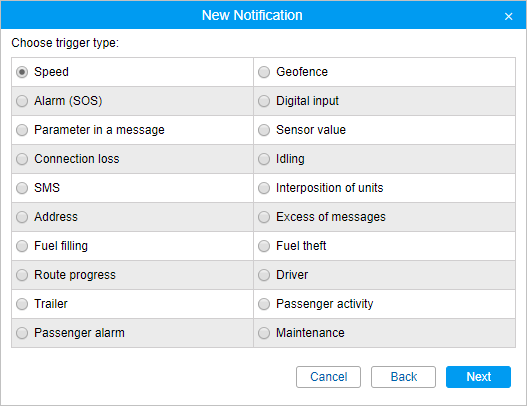Viewport: 527px width, 406px height.
Task: Select the Address trigger
Action: coord(22,217)
